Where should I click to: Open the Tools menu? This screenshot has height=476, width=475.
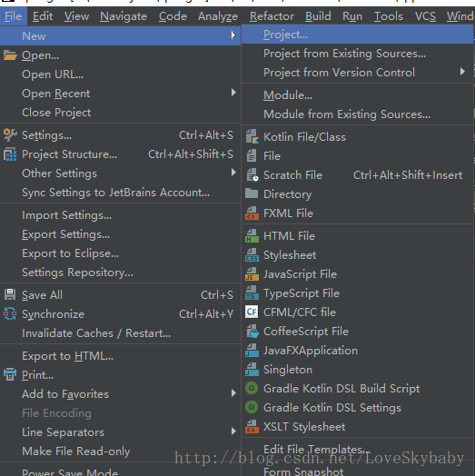389,16
